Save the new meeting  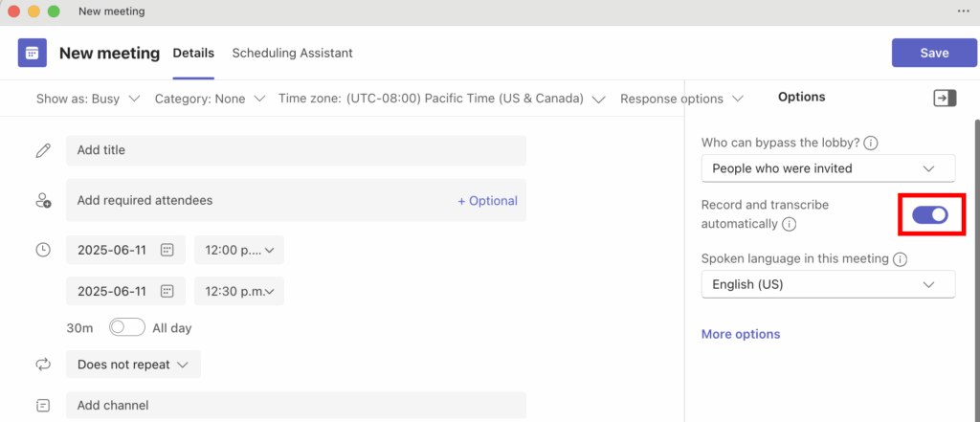coord(934,53)
